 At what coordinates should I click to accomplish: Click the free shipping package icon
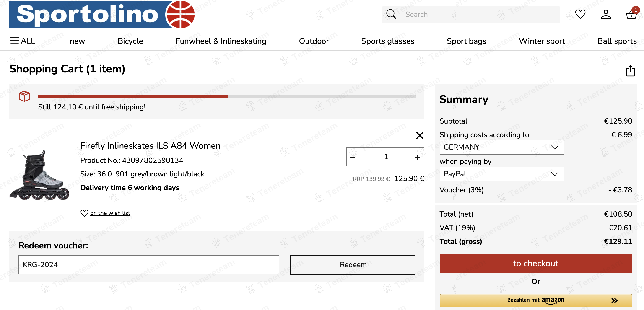(24, 96)
